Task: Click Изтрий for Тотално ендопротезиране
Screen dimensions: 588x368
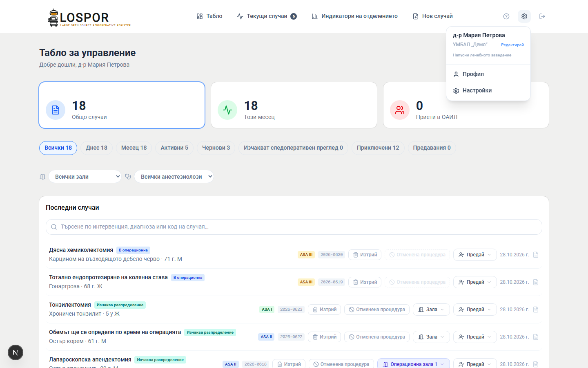Action: click(365, 282)
